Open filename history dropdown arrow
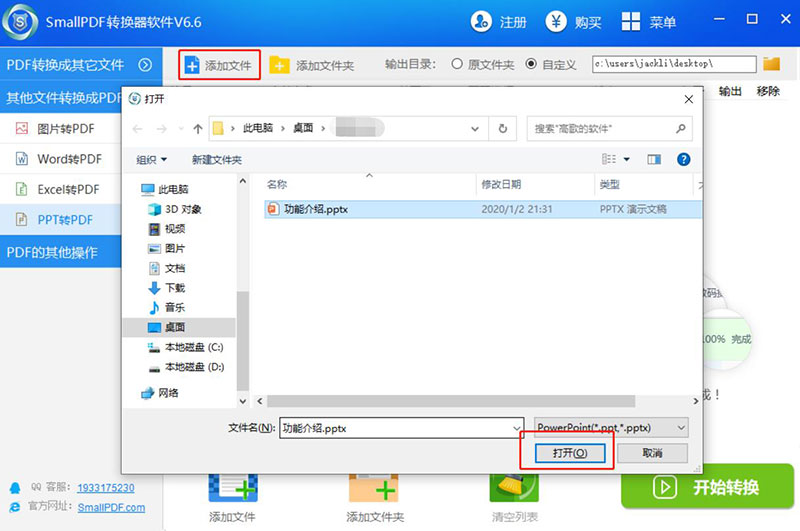Screen dimensions: 800x531 coord(516,428)
